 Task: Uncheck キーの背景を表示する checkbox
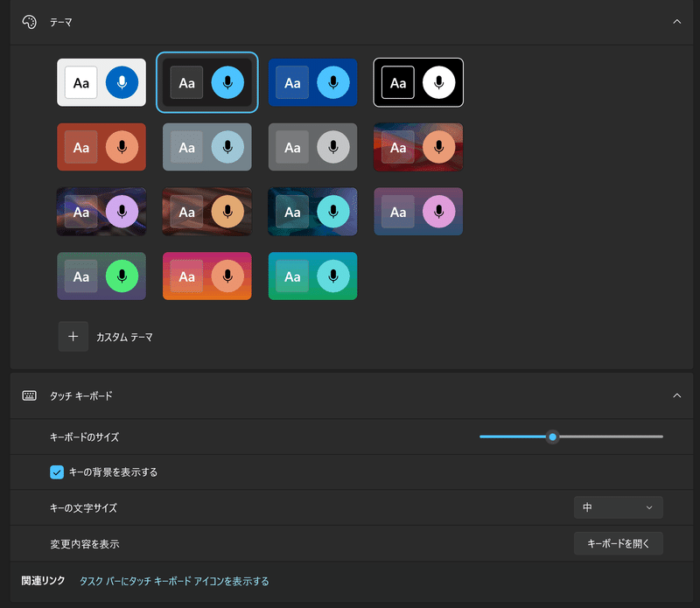(x=57, y=472)
